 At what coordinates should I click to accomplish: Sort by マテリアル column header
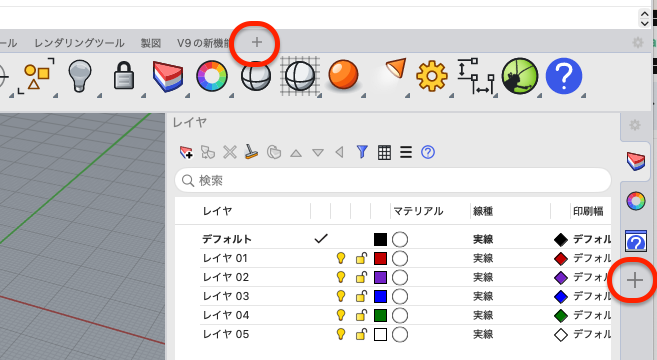pos(418,211)
